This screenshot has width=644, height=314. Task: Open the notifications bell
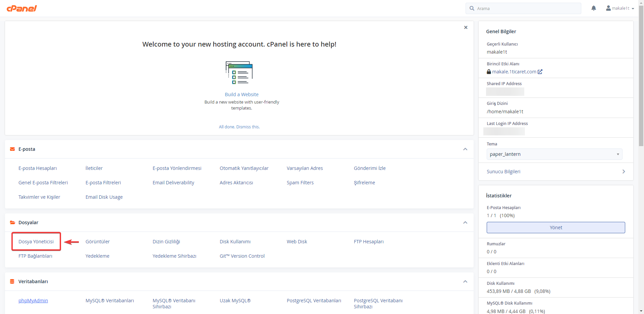click(594, 8)
